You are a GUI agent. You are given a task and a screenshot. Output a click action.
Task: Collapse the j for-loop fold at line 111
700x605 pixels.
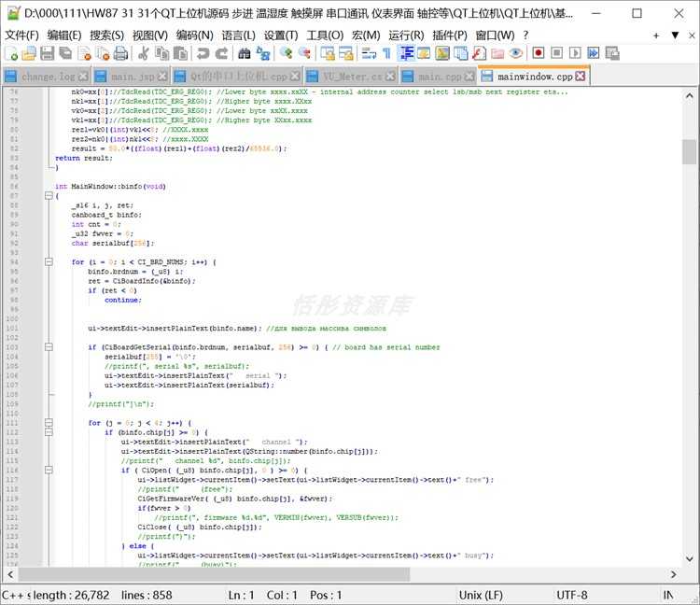(49, 422)
